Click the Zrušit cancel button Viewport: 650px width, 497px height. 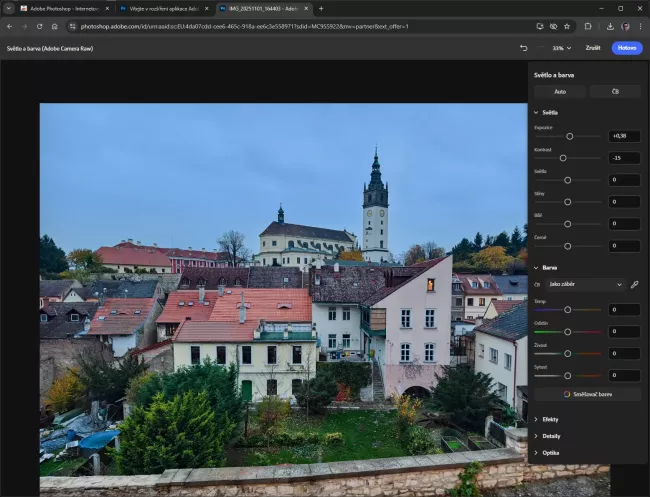(593, 48)
